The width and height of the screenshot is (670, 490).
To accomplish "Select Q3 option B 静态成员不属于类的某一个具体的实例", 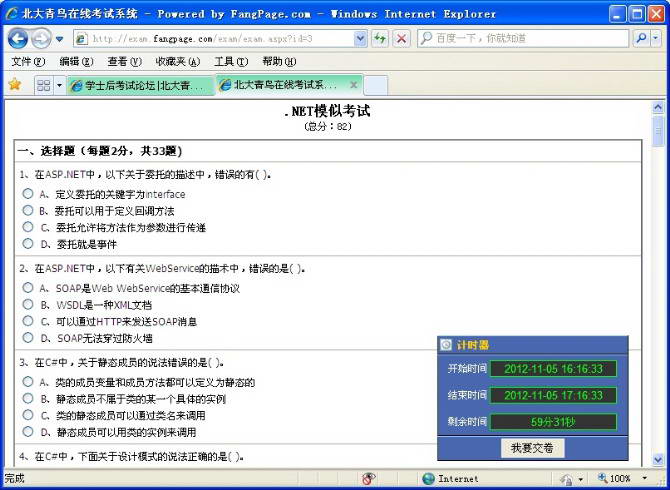I will [28, 398].
